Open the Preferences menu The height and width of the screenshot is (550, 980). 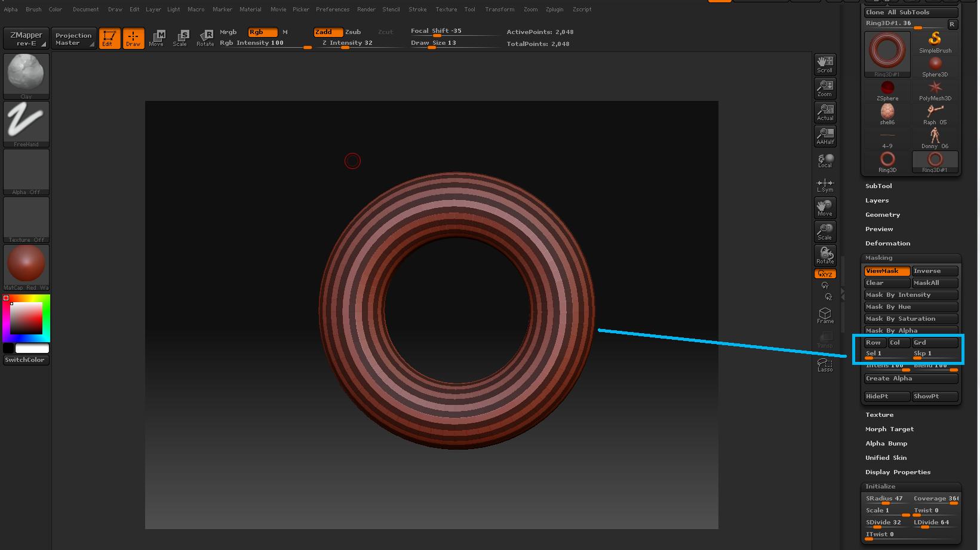tap(332, 10)
